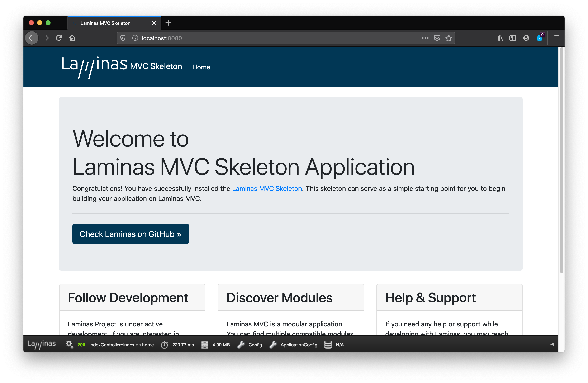This screenshot has width=588, height=383.
Task: Select the Laminas MVC Skeleton tab
Action: (114, 23)
